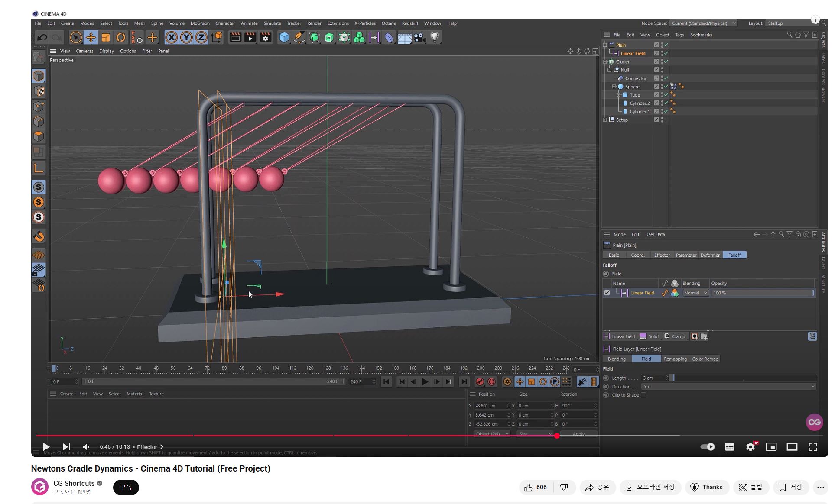
Task: Open the X-Particles menu
Action: click(x=365, y=23)
